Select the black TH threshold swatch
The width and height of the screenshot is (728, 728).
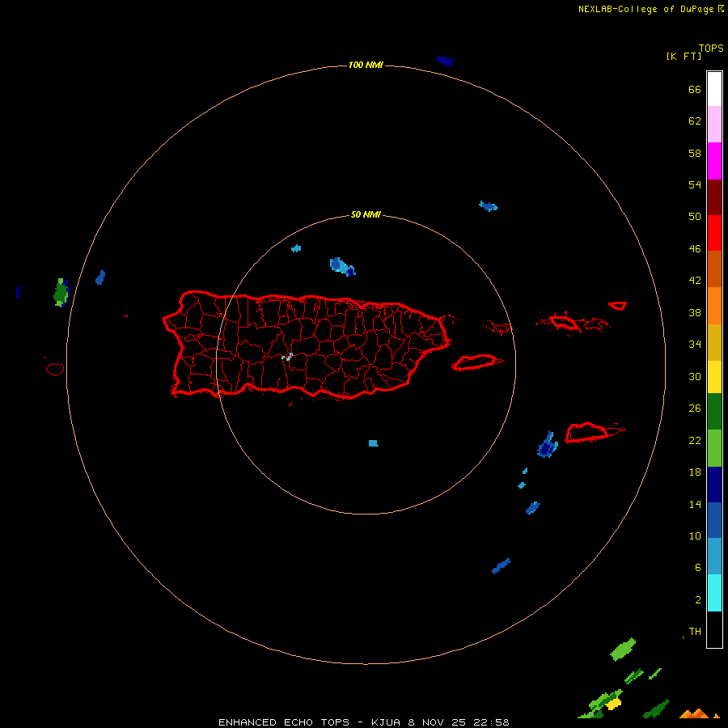(714, 629)
